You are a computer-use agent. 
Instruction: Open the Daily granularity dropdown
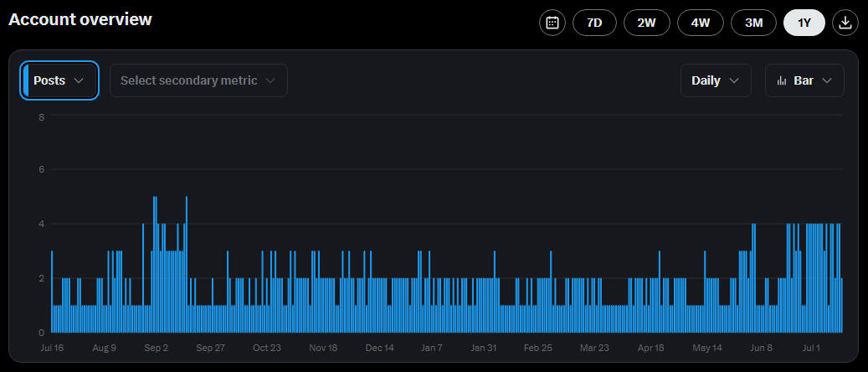point(715,80)
